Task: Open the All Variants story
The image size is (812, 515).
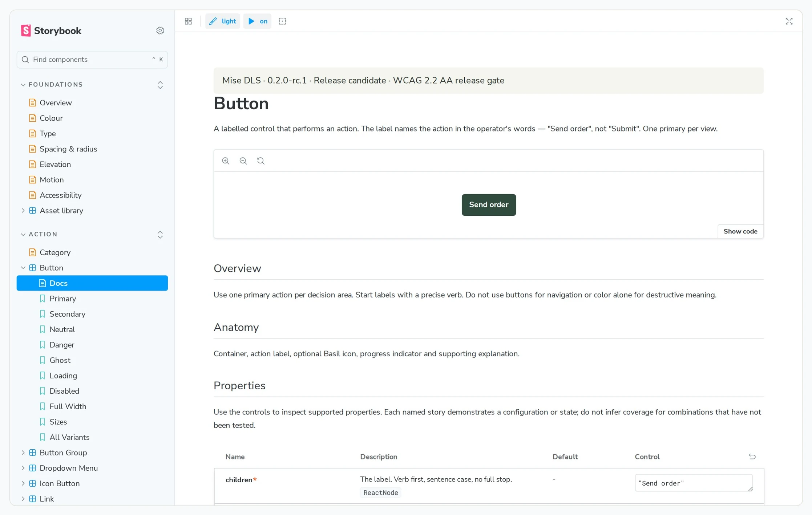Action: pyautogui.click(x=92, y=437)
